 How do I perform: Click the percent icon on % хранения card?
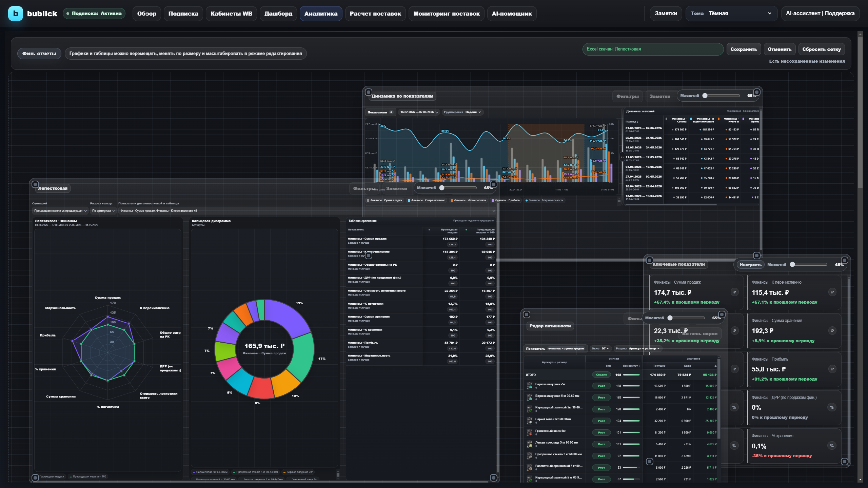click(x=832, y=446)
